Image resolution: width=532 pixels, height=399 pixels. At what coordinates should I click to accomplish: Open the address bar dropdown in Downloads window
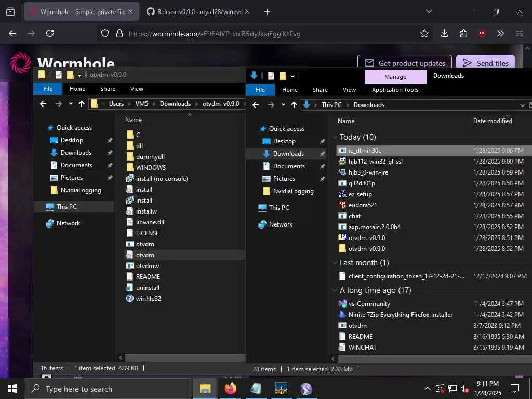click(522, 105)
